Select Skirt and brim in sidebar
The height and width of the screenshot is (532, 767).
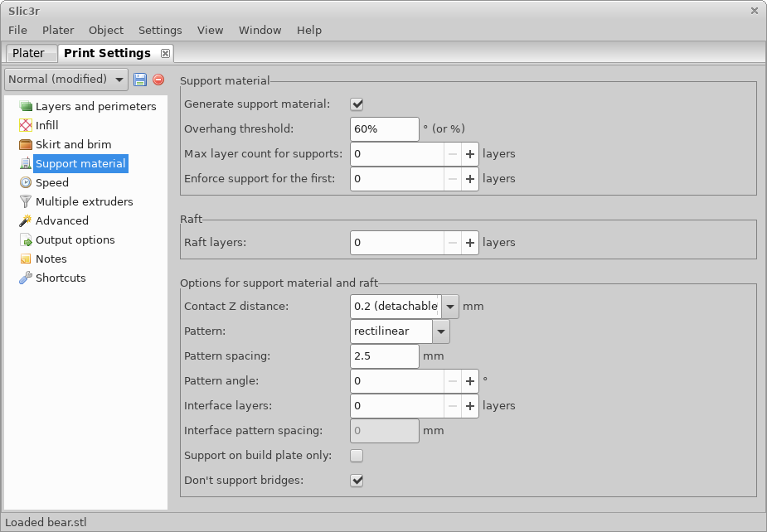[x=73, y=144]
